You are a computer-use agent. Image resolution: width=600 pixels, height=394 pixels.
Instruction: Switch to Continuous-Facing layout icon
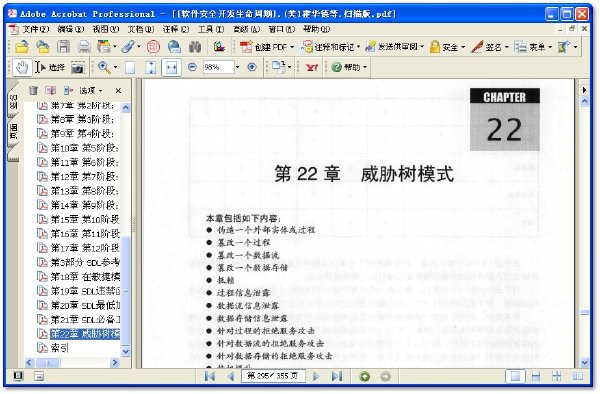[x=557, y=377]
